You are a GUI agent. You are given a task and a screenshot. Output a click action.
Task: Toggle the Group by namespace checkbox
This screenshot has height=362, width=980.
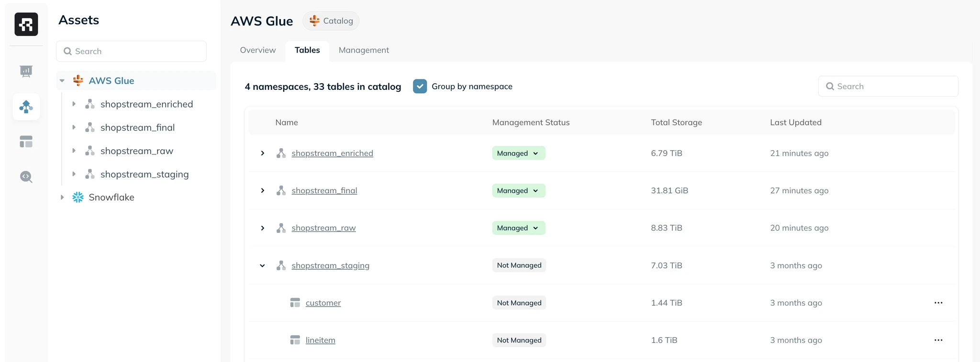point(420,86)
